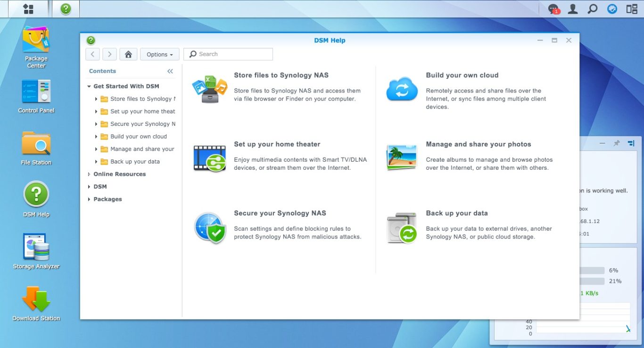
Task: Open the Secure your Synology NAS heading
Action: click(x=280, y=213)
